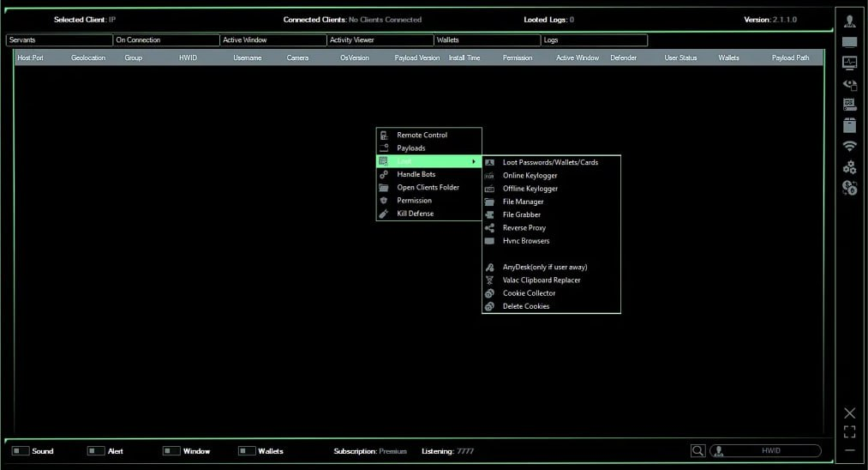Toggle the Sound switch
Image resolution: width=868 pixels, height=470 pixels.
(21, 450)
